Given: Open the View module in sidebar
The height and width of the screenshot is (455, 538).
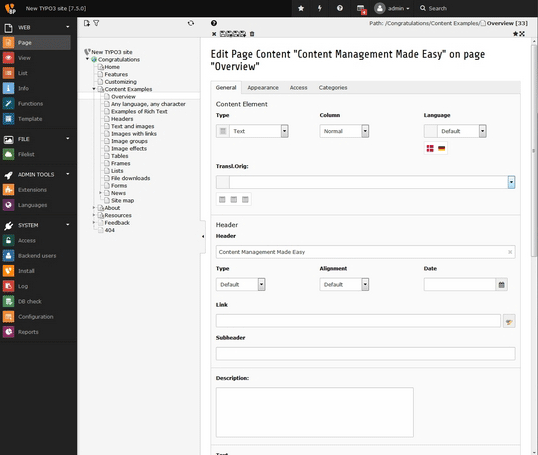Looking at the screenshot, I should coord(24,58).
